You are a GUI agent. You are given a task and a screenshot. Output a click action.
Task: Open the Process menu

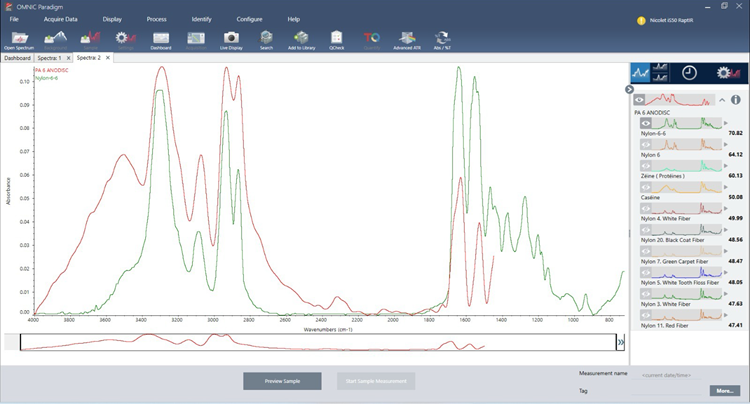(156, 19)
